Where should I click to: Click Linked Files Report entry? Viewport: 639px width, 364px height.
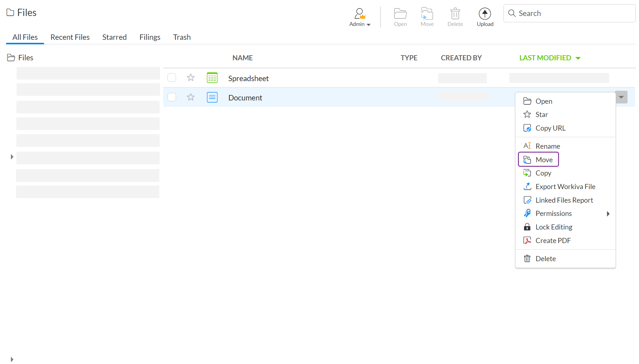point(564,200)
